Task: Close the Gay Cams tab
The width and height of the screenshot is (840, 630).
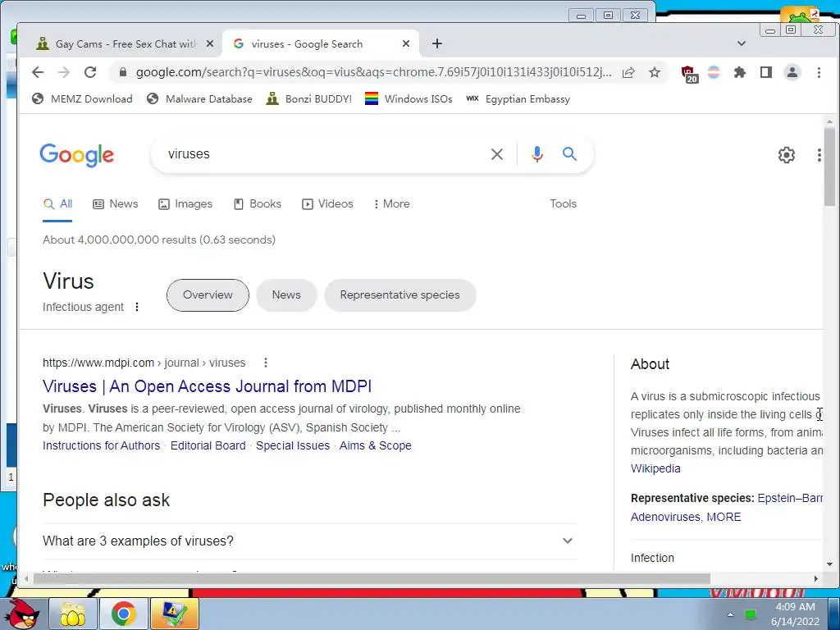Action: 210,43
